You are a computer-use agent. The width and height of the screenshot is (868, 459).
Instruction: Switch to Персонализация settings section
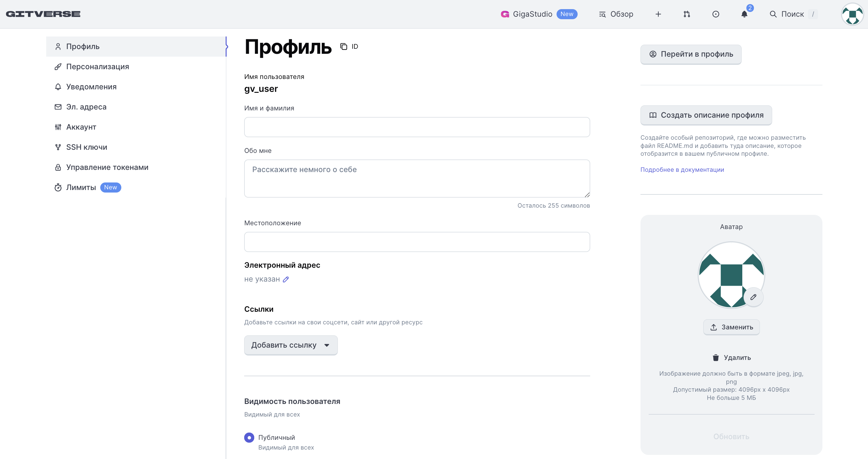pyautogui.click(x=97, y=66)
